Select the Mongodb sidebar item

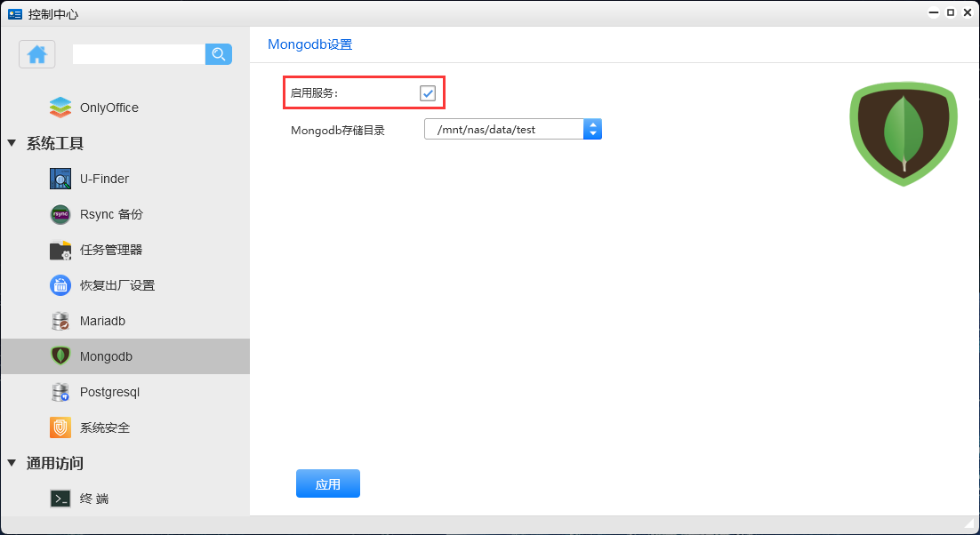(x=105, y=356)
